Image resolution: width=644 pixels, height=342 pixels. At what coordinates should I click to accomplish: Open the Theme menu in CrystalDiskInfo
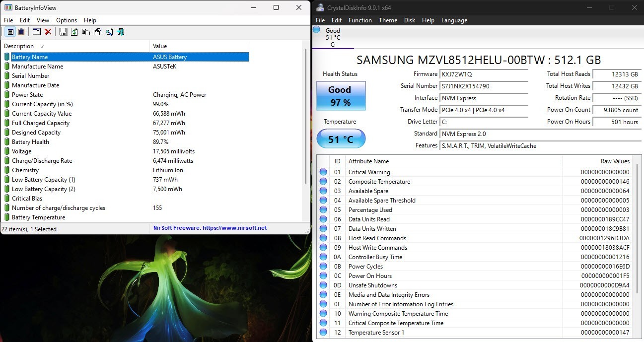388,20
